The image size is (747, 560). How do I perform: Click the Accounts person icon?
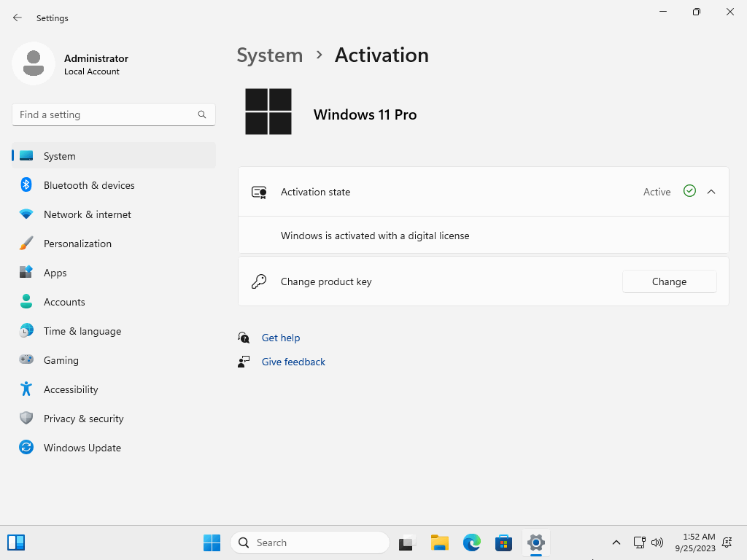coord(26,301)
